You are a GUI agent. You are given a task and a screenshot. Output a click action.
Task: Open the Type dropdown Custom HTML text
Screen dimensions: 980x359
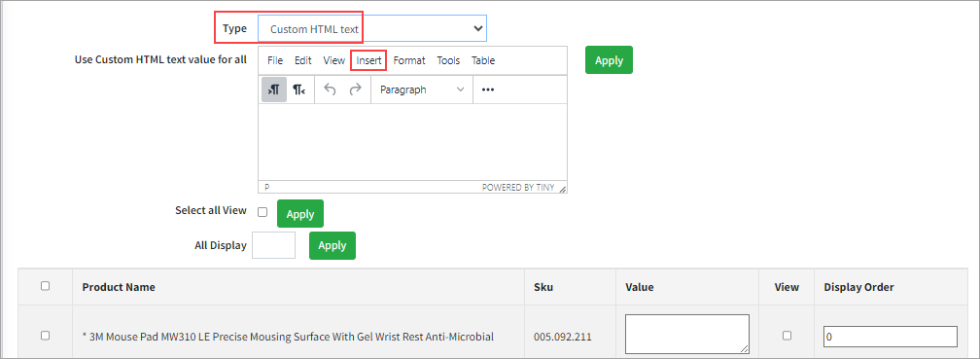[x=372, y=29]
